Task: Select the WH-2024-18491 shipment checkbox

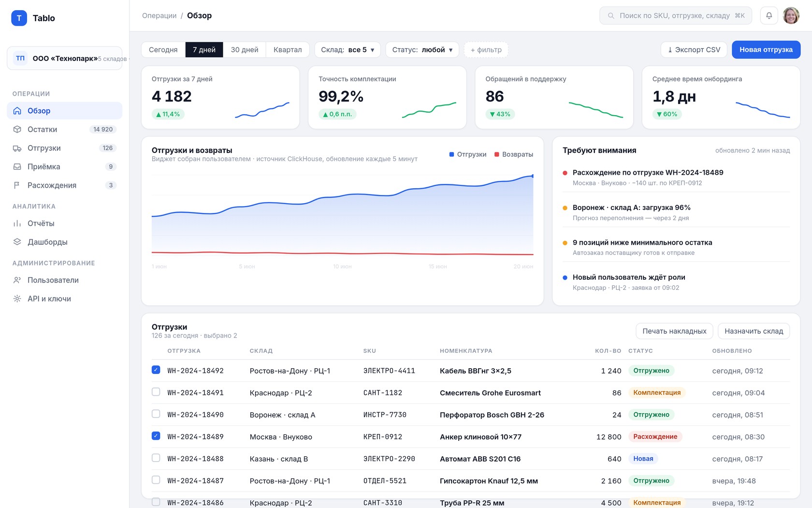Action: tap(156, 392)
